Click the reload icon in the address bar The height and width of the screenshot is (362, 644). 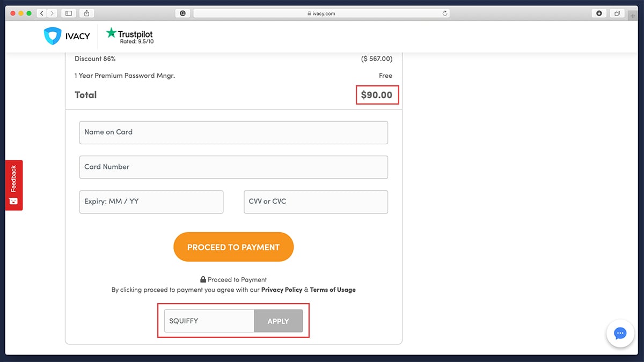click(445, 13)
